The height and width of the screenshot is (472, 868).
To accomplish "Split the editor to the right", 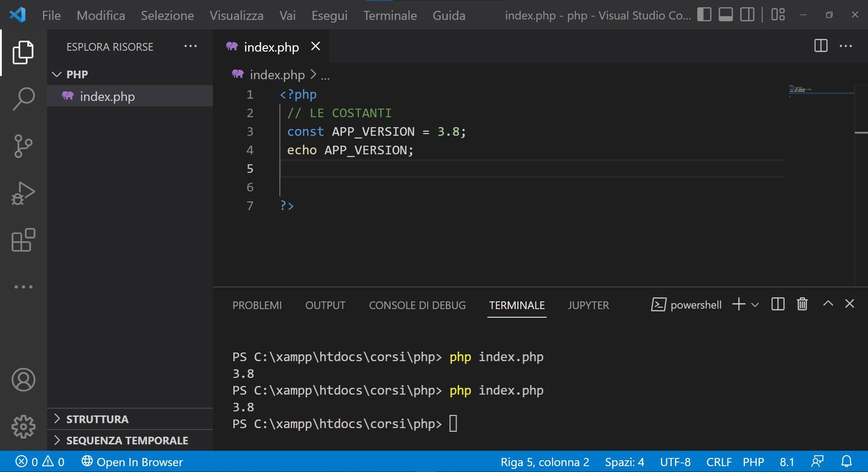I will click(x=821, y=46).
